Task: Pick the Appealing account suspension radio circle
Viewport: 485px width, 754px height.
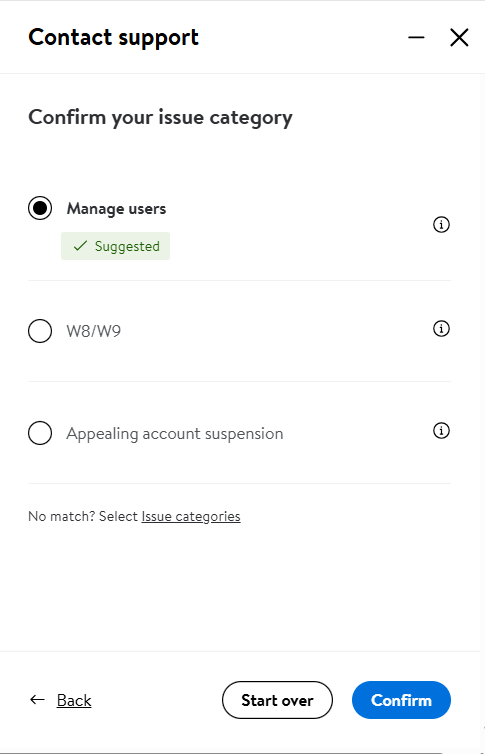Action: 40,433
